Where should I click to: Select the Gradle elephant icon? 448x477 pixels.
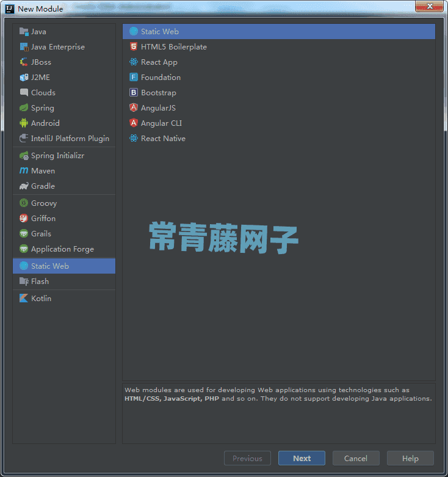coord(24,186)
